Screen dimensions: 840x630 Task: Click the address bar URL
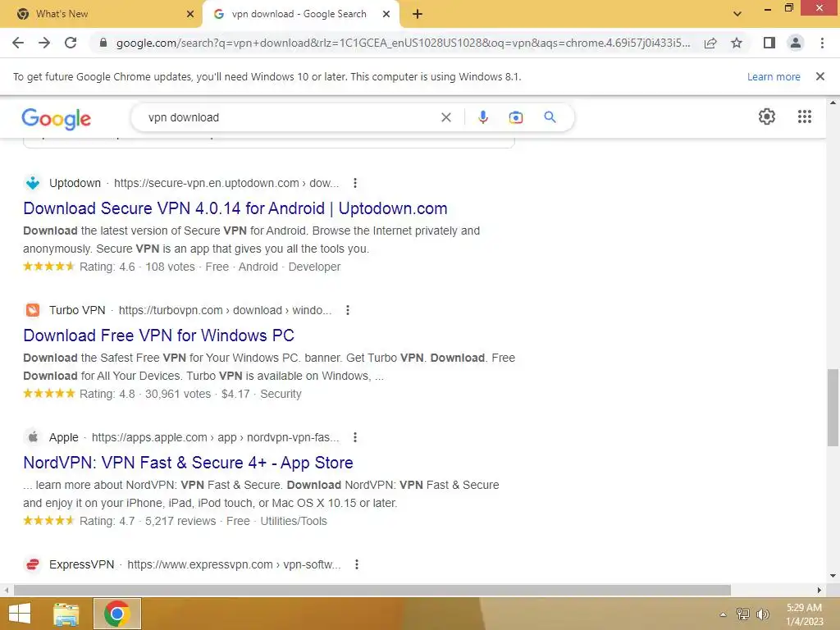coord(403,43)
